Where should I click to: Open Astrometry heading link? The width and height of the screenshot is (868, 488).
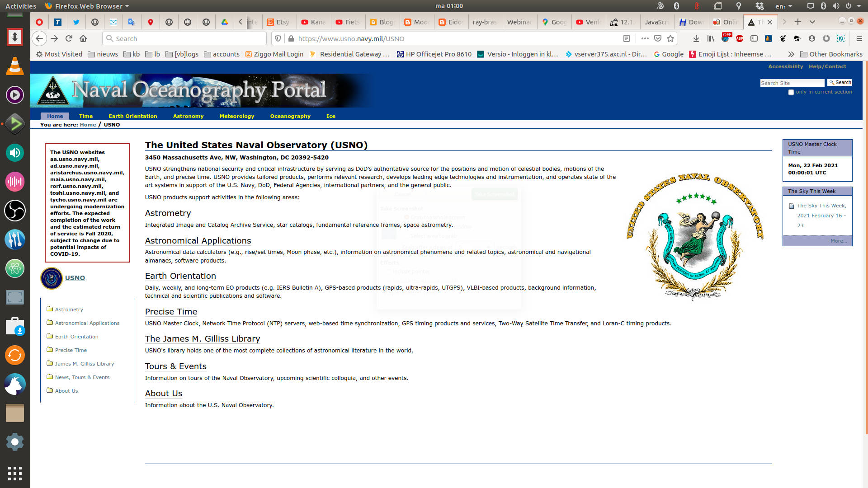pos(168,213)
